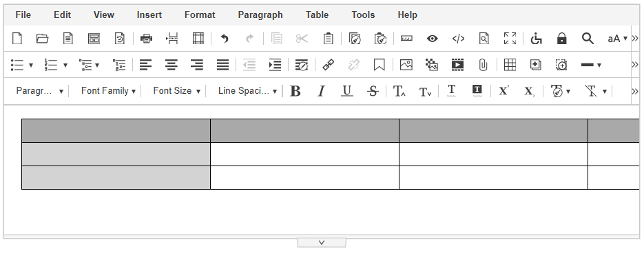The image size is (644, 260).
Task: Click the Grow font size icon
Action: click(399, 91)
